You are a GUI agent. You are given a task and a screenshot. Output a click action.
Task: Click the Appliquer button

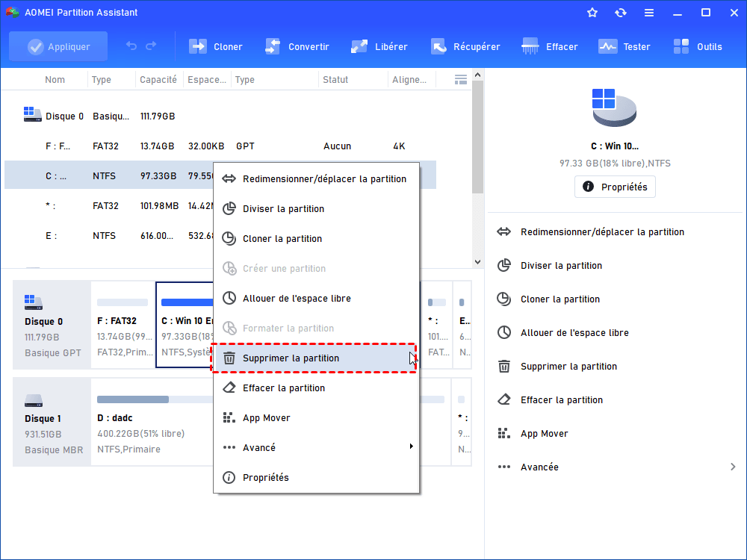pos(58,46)
